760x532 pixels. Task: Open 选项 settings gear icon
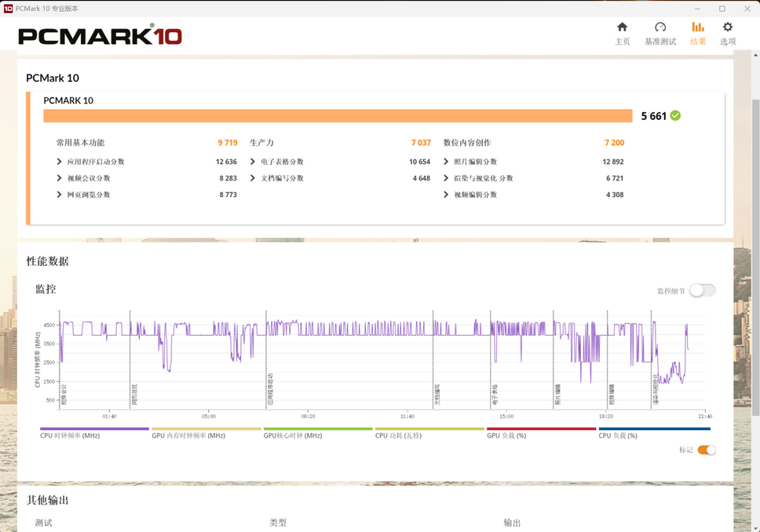[x=728, y=27]
